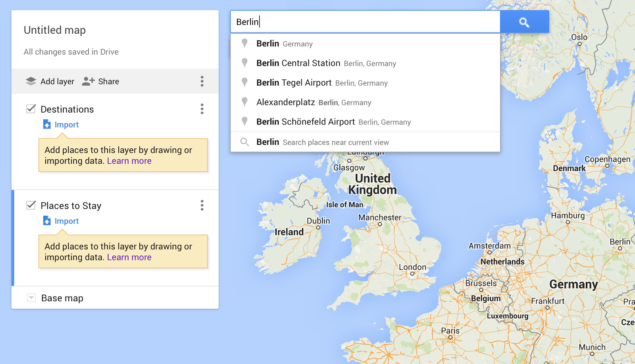Screen dimensions: 635x364
Task: Click the pin icon beside Berlin Germany suggestion
Action: [245, 43]
